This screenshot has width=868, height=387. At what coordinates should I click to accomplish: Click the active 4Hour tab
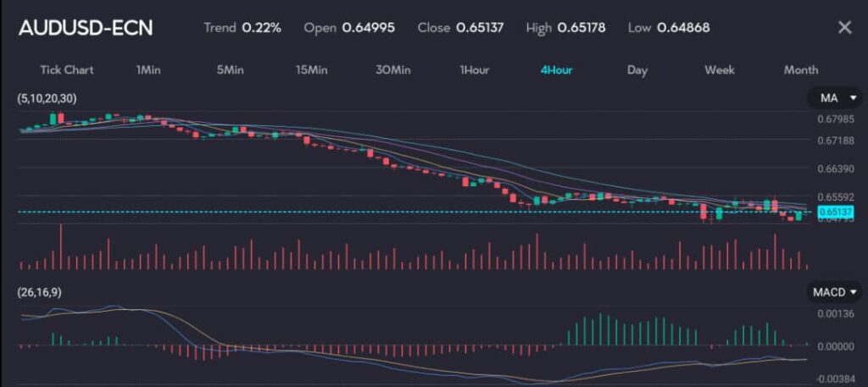[x=556, y=69]
